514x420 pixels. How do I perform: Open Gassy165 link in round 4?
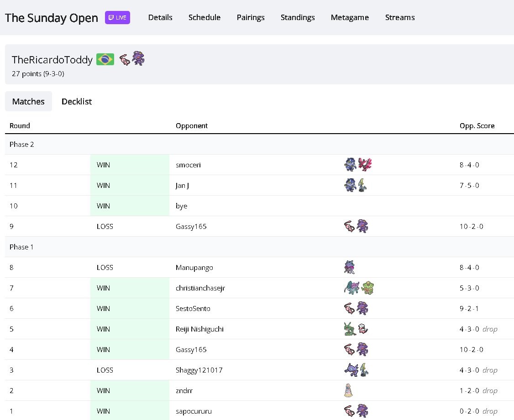191,350
